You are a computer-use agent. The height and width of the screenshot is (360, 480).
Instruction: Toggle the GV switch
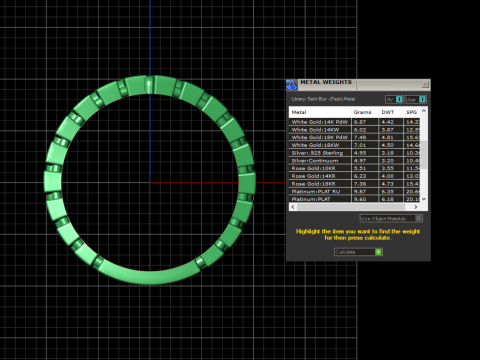(394, 99)
